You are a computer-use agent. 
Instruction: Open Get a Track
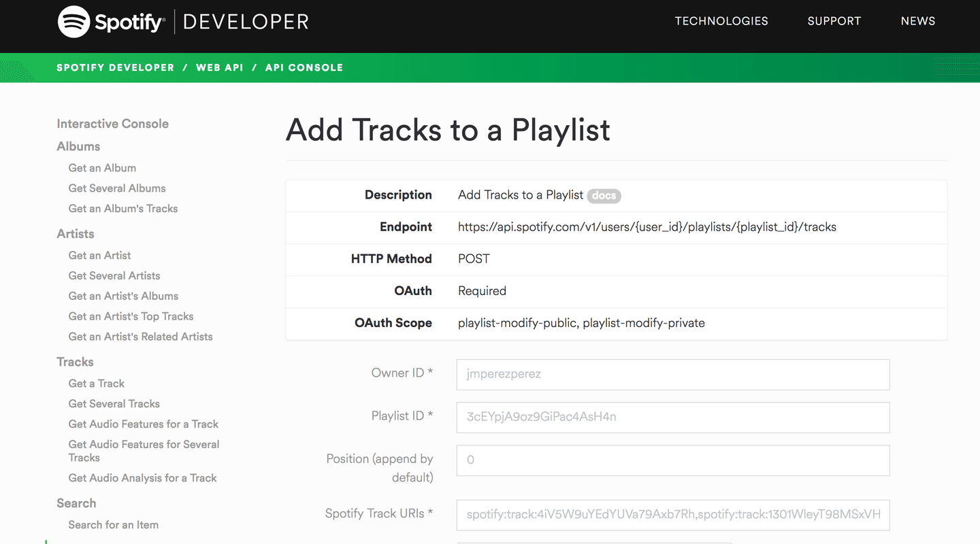pos(97,384)
